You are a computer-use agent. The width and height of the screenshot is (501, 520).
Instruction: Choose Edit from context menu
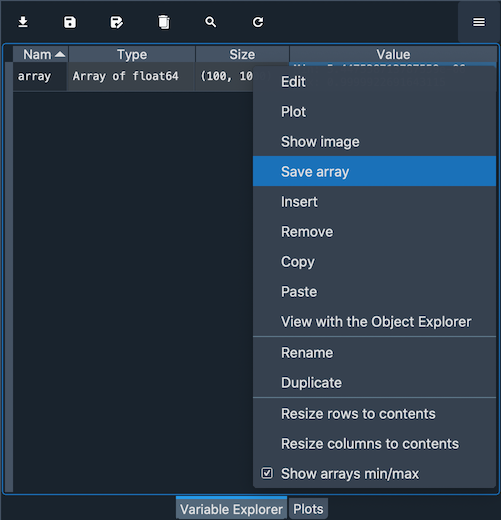[374, 82]
